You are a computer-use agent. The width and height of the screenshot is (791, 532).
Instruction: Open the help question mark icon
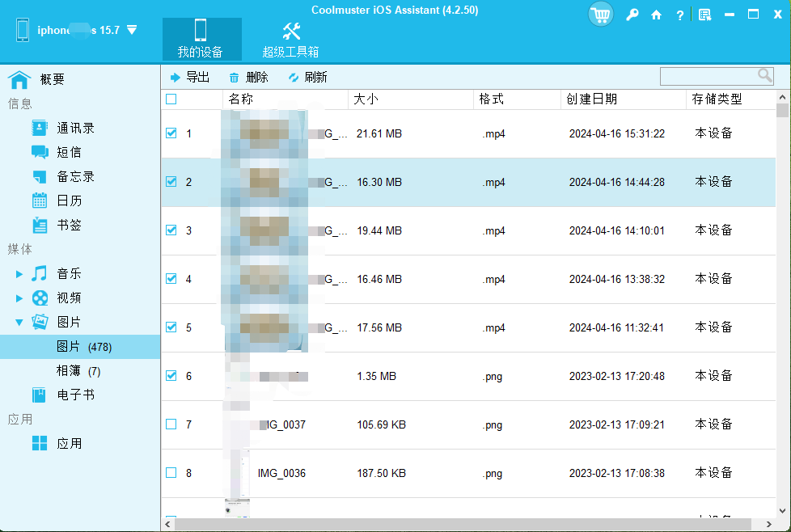tap(679, 15)
